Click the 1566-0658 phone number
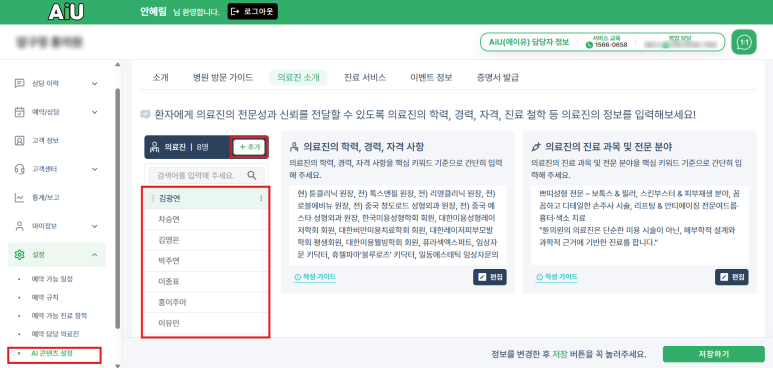The height and width of the screenshot is (368, 773). (x=611, y=45)
